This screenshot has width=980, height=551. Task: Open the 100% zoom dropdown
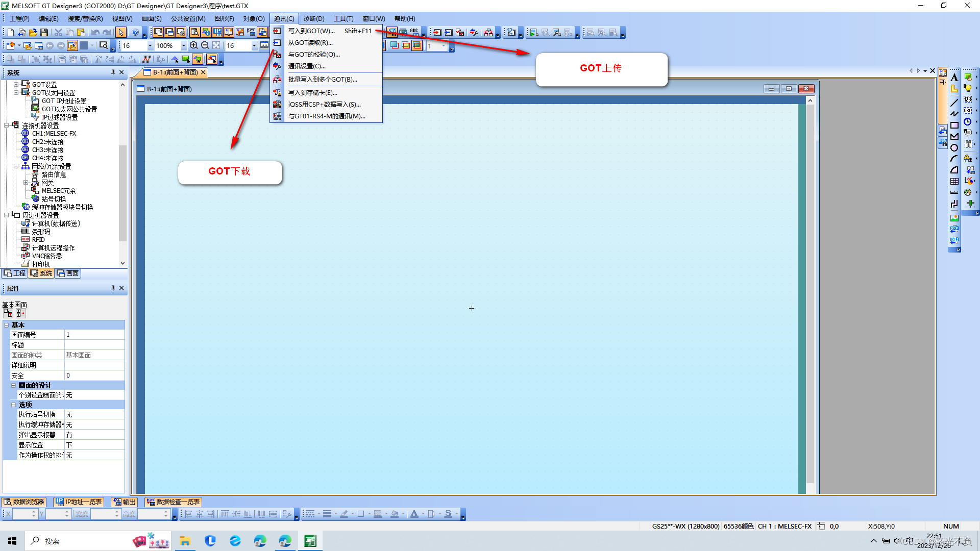coord(184,46)
